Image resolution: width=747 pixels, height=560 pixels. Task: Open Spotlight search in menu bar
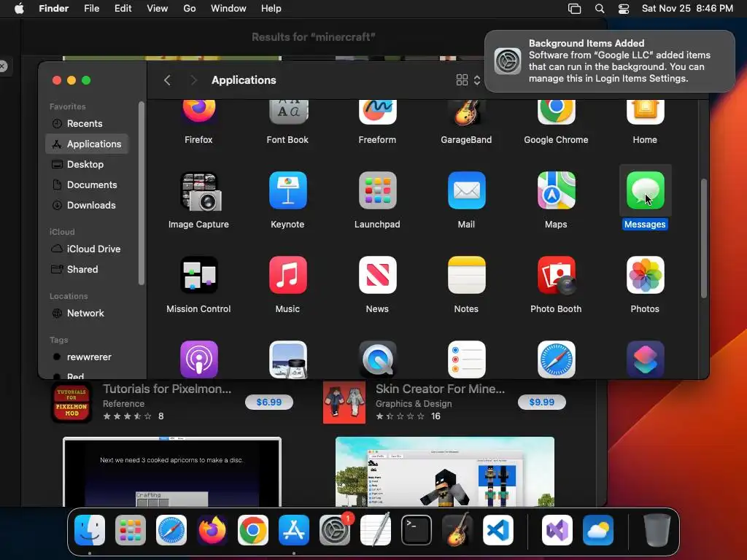(600, 9)
